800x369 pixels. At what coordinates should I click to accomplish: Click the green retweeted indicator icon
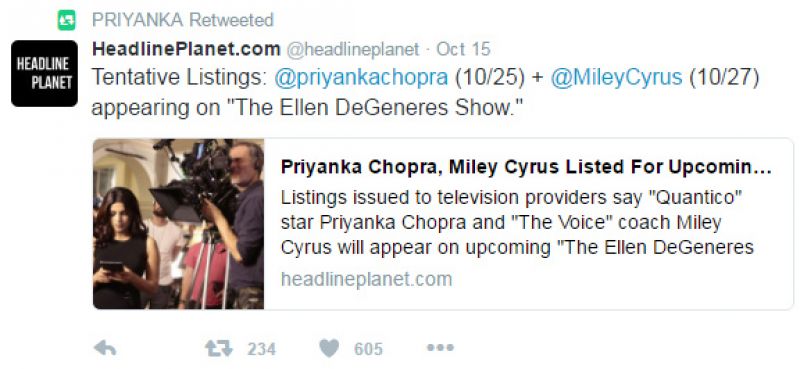[x=66, y=20]
